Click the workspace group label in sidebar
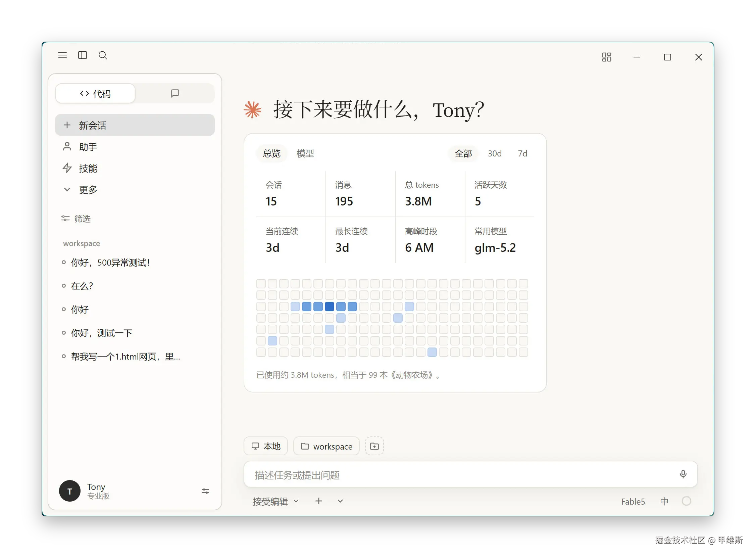Image resolution: width=756 pixels, height=558 pixels. click(x=81, y=243)
